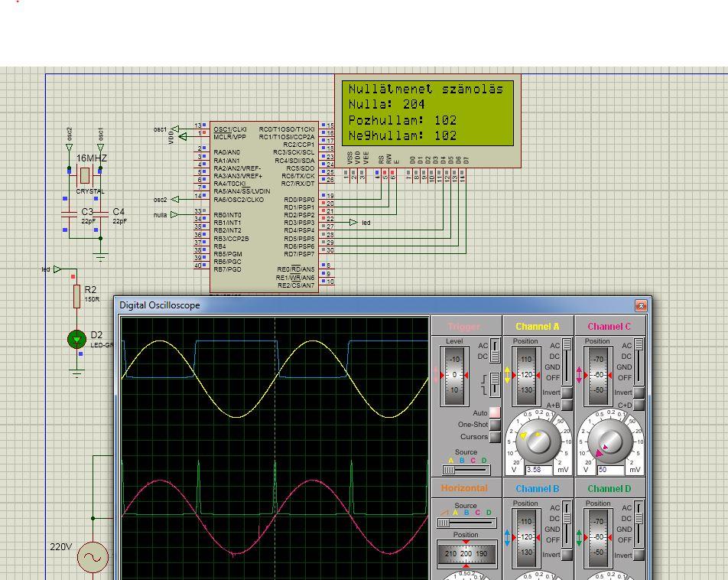
Task: Select the PIC microcontroller chip body
Action: 264,207
